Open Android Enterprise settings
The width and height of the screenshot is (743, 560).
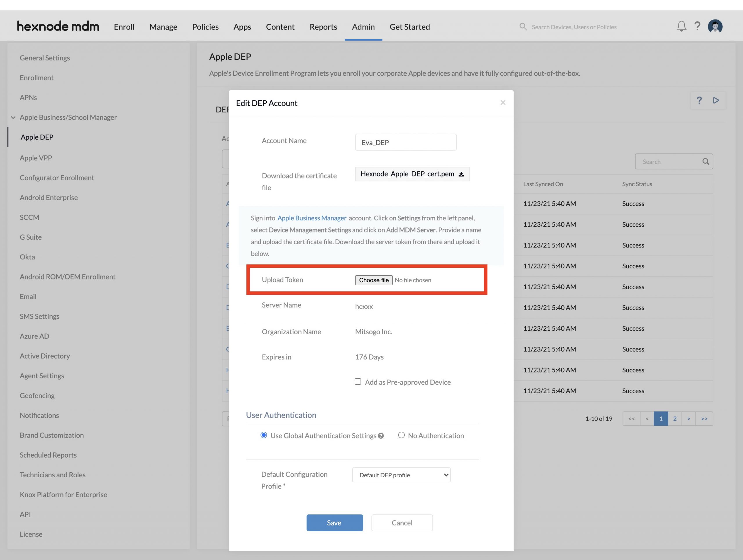49,197
